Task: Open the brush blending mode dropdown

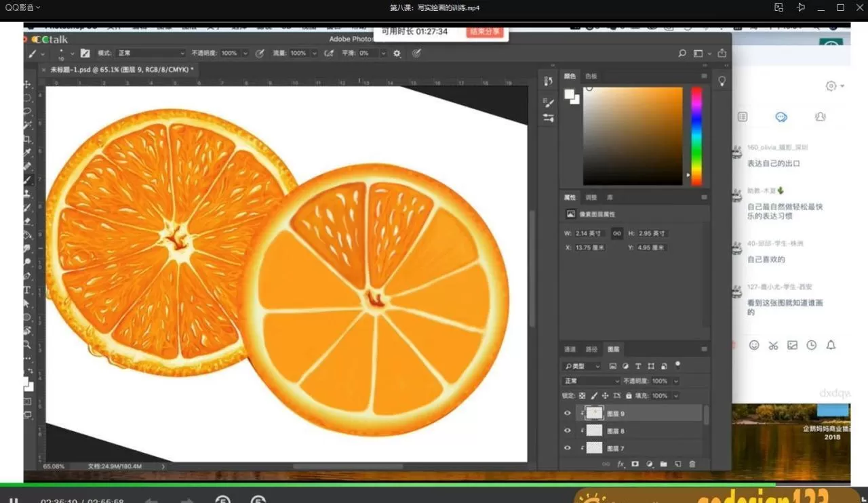Action: 151,53
